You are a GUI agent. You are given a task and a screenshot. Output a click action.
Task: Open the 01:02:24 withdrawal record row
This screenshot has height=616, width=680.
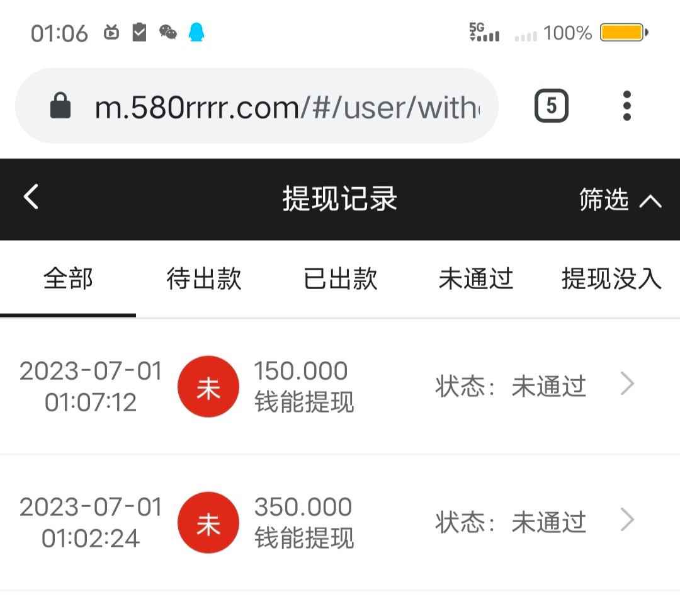pyautogui.click(x=340, y=522)
